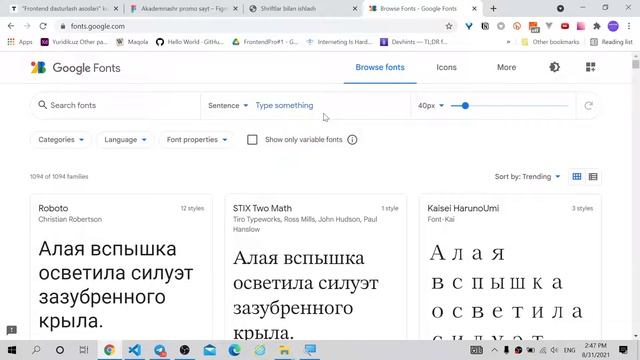
Task: Switch to the Akademnashr promo Figma tab
Action: click(x=184, y=8)
